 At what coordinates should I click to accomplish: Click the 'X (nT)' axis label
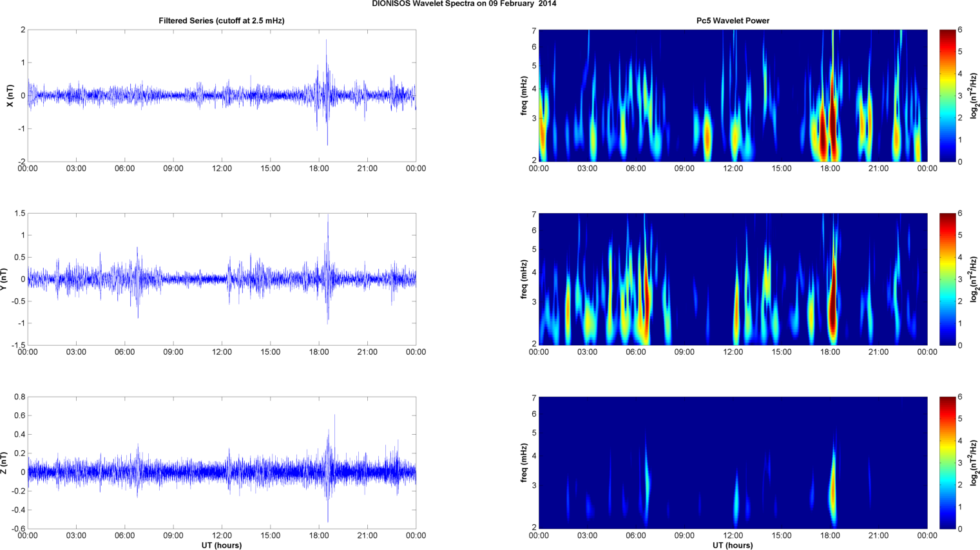tap(10, 95)
